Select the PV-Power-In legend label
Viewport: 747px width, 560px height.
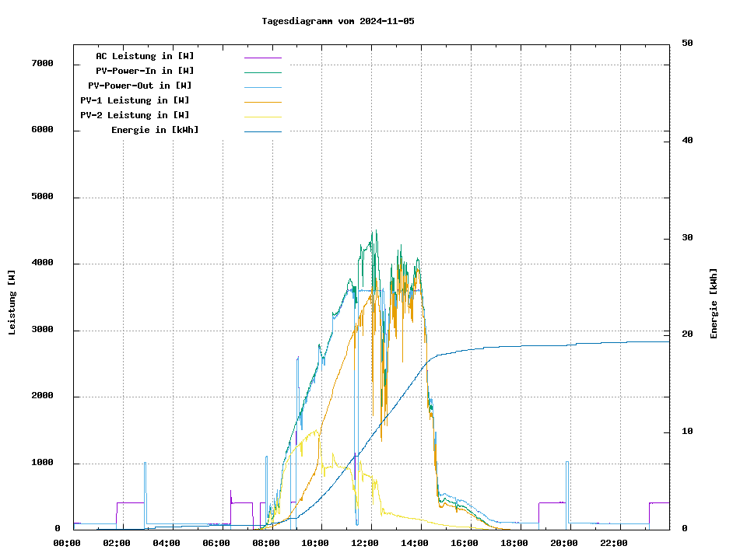click(x=145, y=71)
